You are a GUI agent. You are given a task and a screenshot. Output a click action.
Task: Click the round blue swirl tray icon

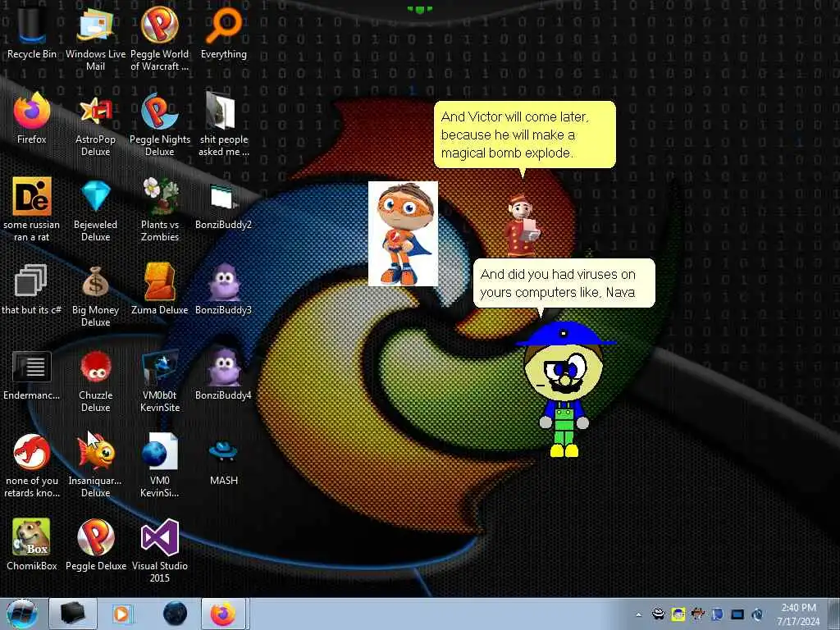point(757,614)
